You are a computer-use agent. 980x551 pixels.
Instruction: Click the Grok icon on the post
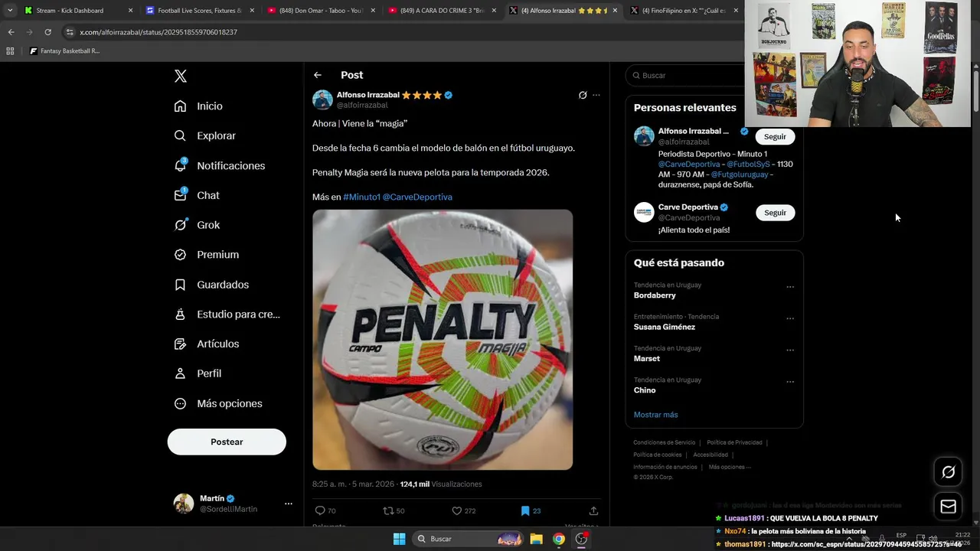(x=583, y=96)
